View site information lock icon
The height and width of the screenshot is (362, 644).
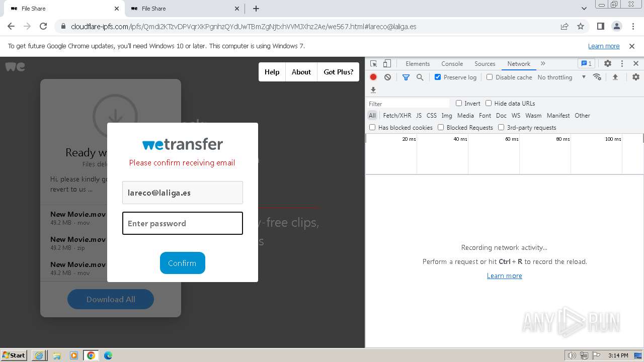tap(63, 27)
